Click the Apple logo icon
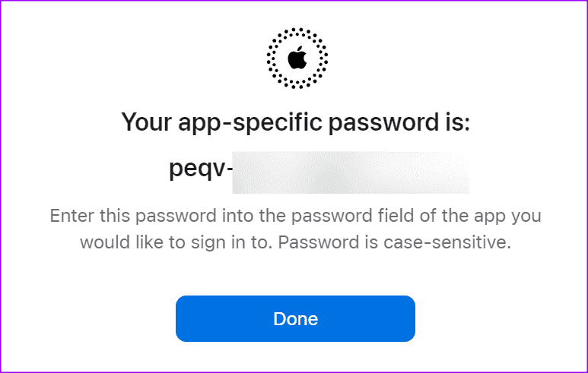 pos(297,58)
